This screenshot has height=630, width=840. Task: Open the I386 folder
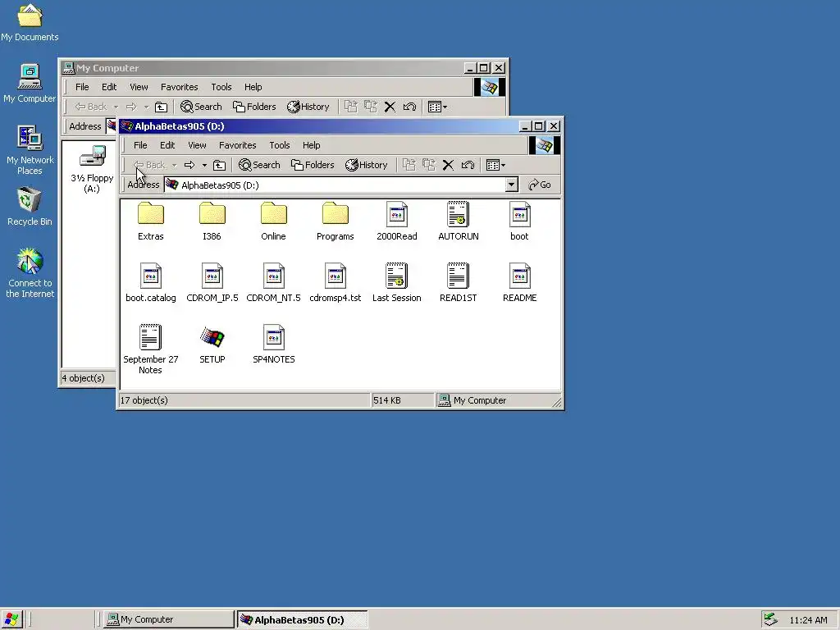[x=212, y=221]
